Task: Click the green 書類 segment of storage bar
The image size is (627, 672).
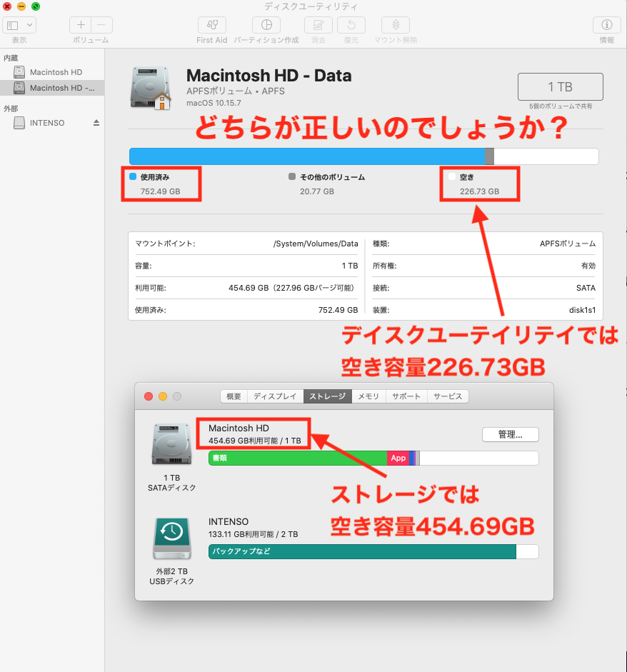Action: click(x=298, y=458)
